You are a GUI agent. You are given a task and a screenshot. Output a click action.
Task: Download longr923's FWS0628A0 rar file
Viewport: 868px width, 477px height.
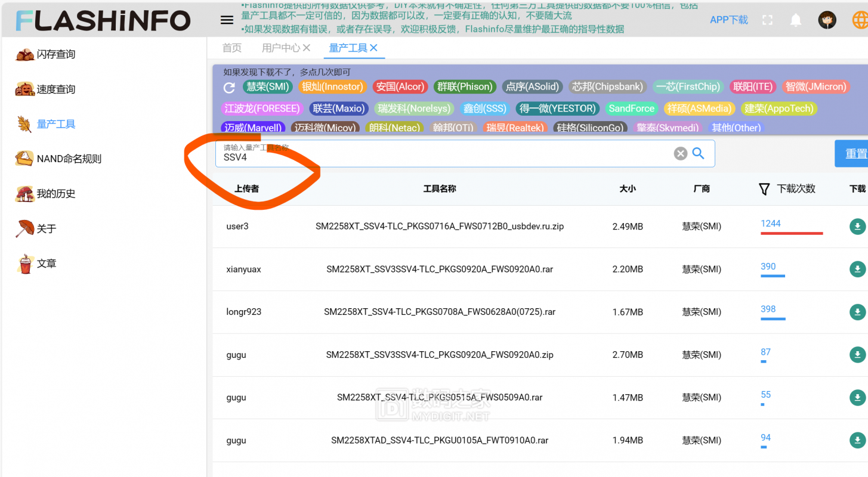pyautogui.click(x=857, y=312)
